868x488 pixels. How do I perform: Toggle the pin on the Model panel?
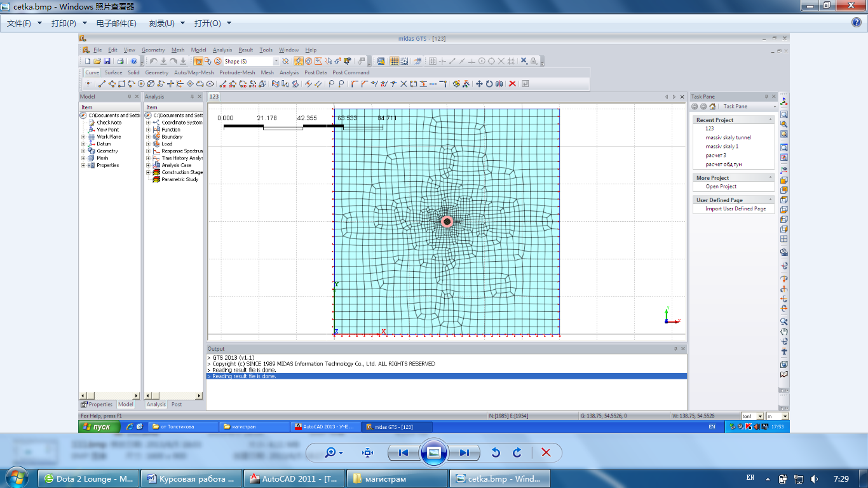click(130, 97)
